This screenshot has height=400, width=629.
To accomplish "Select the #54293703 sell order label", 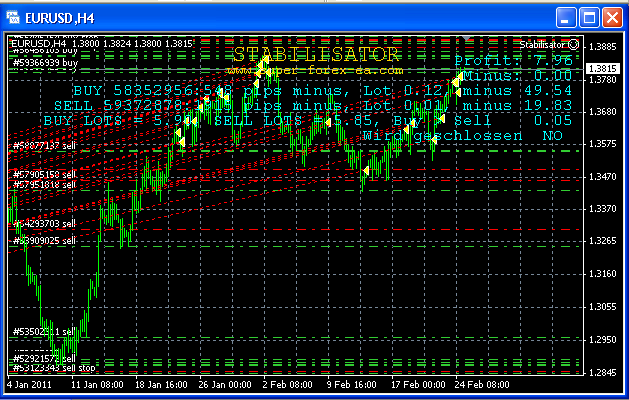I will pyautogui.click(x=44, y=224).
